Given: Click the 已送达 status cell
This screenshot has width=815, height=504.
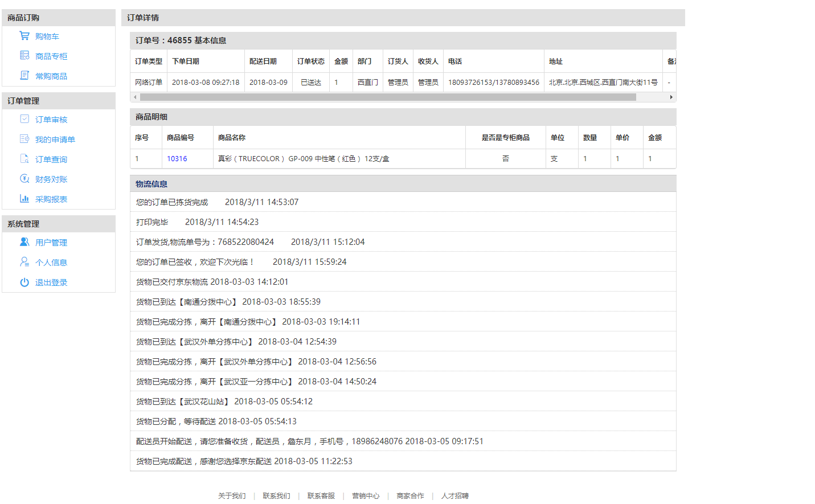Looking at the screenshot, I should [311, 83].
